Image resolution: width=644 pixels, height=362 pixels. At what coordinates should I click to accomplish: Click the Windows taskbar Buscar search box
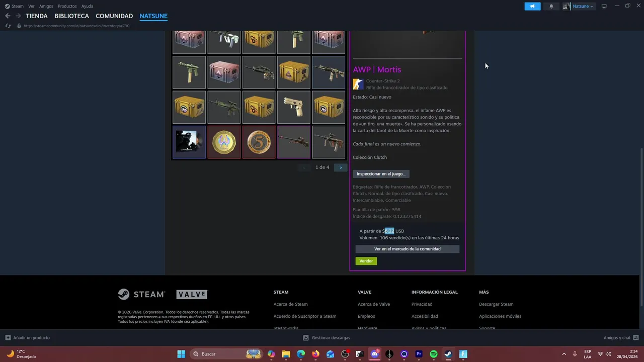226,354
